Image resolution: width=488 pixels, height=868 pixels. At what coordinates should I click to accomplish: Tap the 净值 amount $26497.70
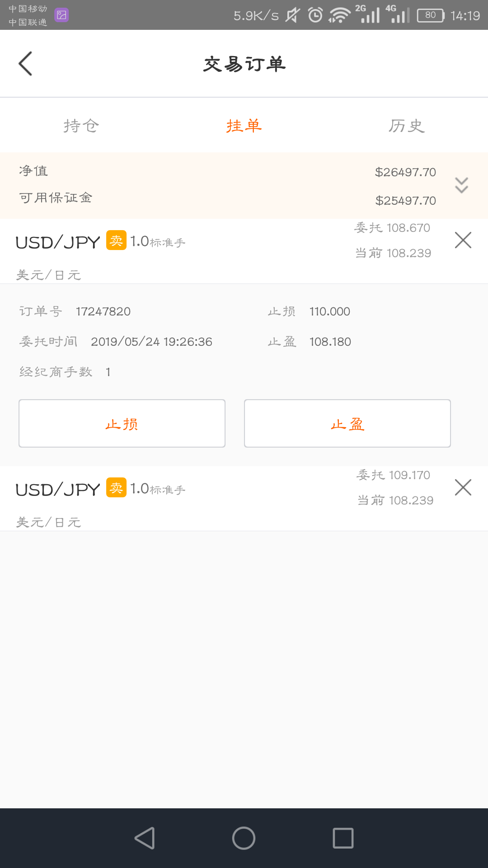tap(405, 172)
